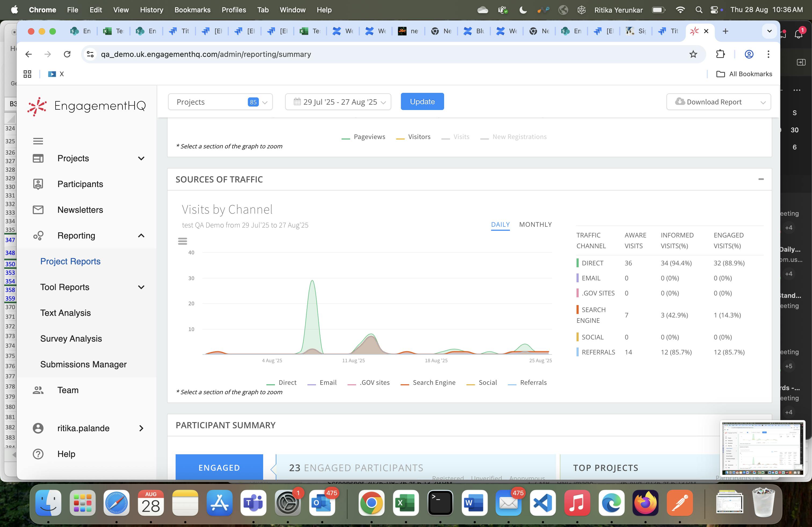Open the date range picker dropdown

coord(338,102)
